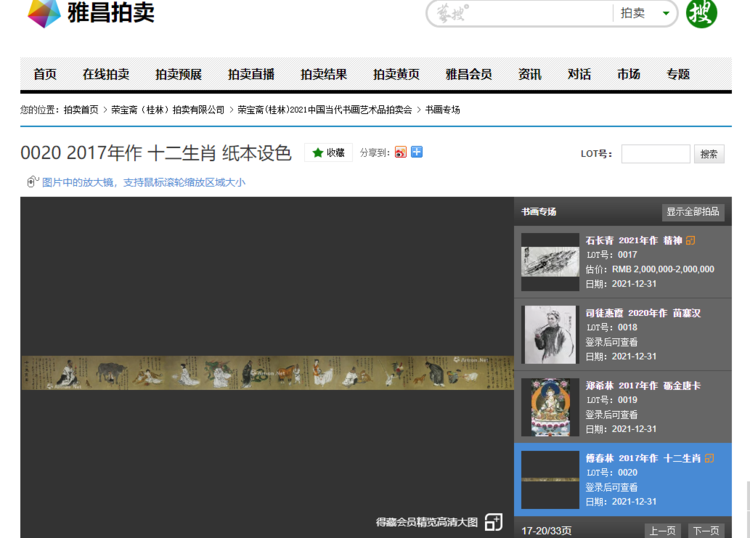Viewport: 750px width, 538px height.
Task: Click 登录后可查看 under LOT 0019
Action: (611, 415)
